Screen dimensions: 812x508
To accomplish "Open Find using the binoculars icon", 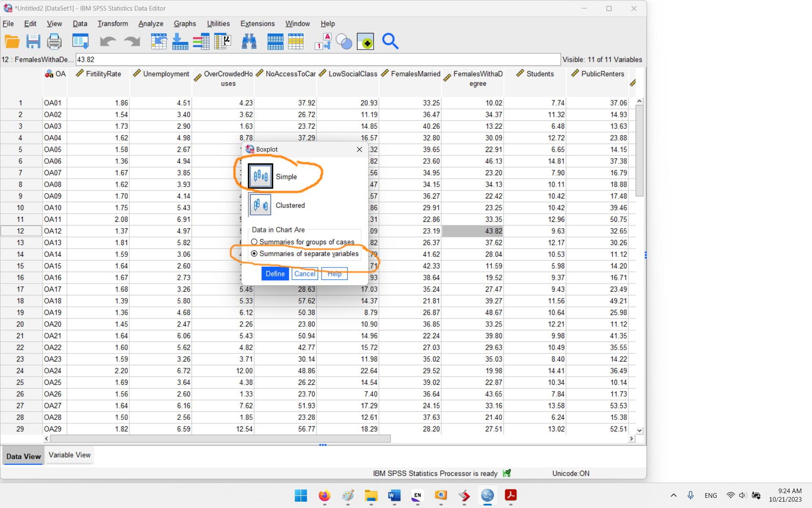I will [249, 41].
